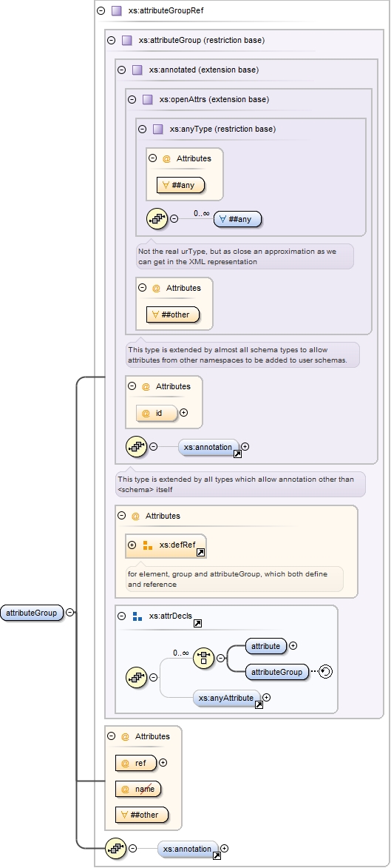Select the ##other wildcard in bottom Attributes
The height and width of the screenshot is (868, 391).
[x=142, y=814]
